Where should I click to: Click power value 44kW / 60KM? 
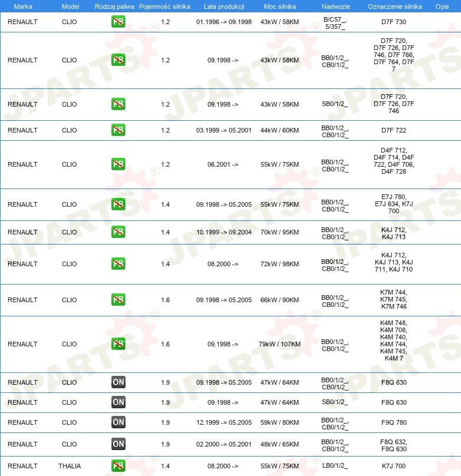coord(279,130)
